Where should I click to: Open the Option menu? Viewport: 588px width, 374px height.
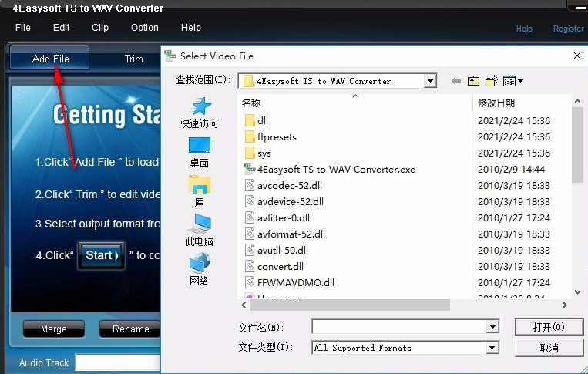coord(145,28)
